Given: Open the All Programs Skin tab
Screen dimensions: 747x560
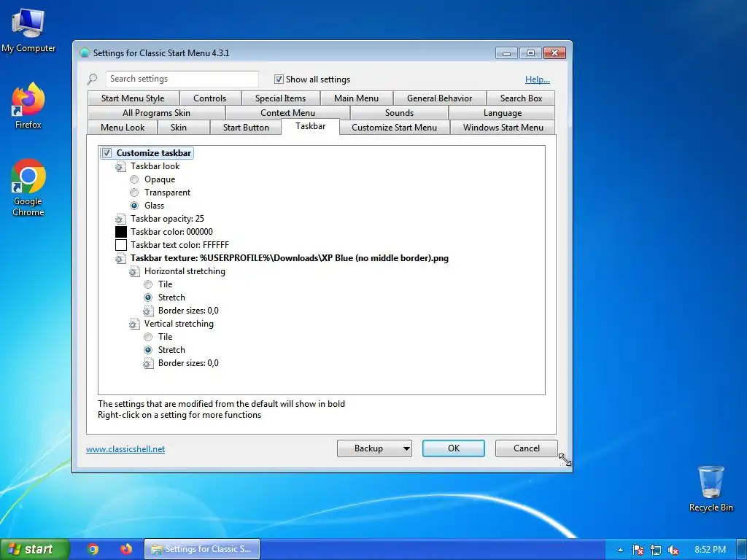Looking at the screenshot, I should point(156,113).
